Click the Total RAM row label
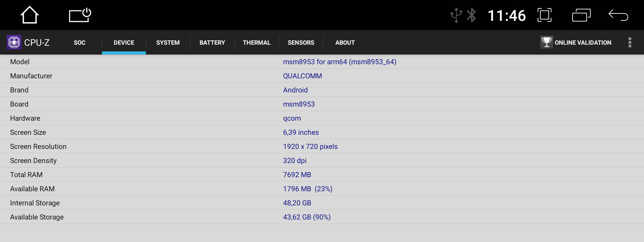Viewport: 644px width, 242px height. [x=26, y=175]
